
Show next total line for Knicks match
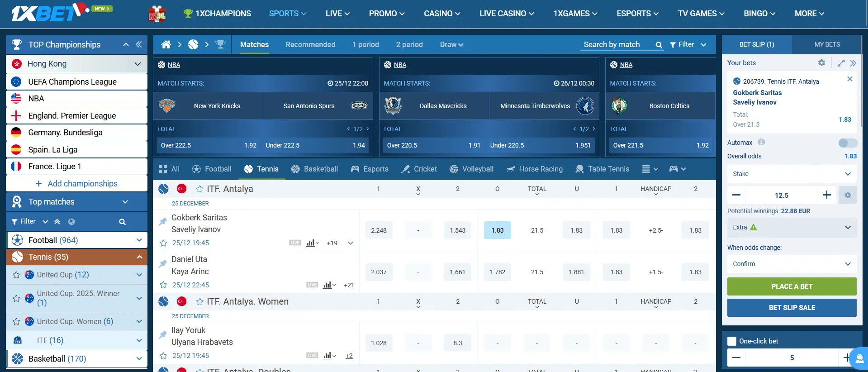(x=367, y=129)
